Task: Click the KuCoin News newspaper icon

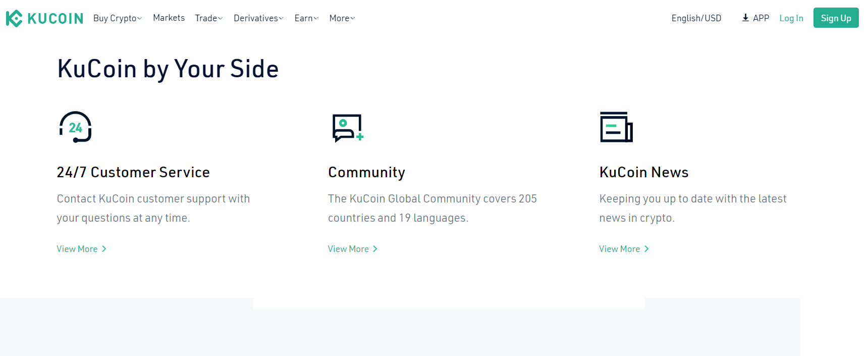Action: pos(616,127)
